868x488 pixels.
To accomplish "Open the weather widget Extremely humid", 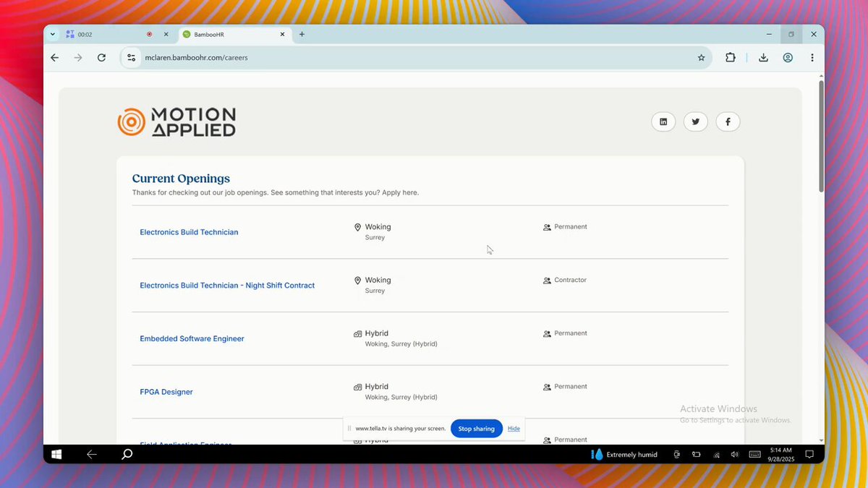I will [624, 455].
